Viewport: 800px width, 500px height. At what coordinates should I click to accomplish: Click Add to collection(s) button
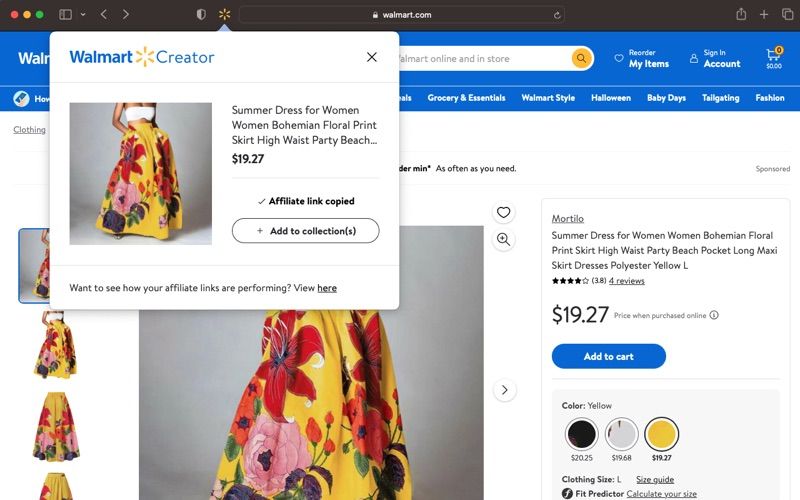click(x=305, y=231)
